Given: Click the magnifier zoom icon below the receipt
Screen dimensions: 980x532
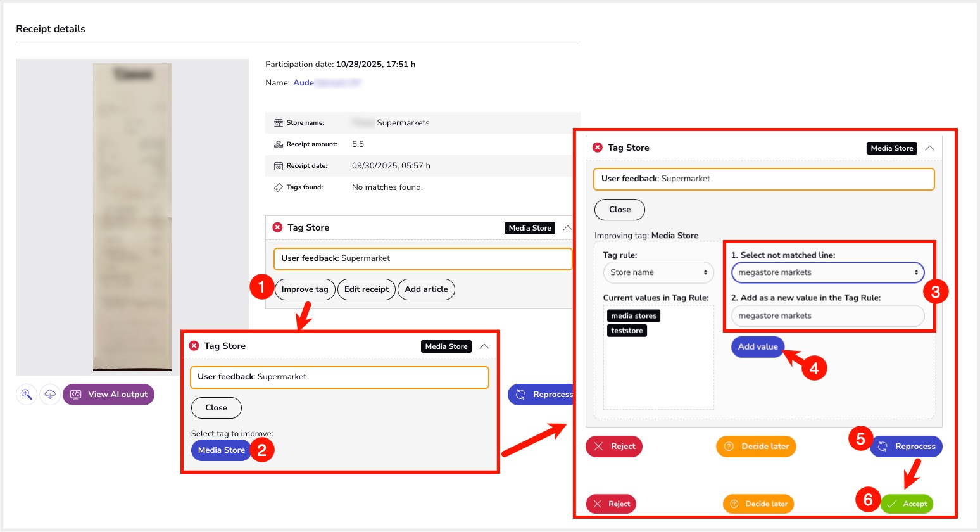Looking at the screenshot, I should click(27, 394).
